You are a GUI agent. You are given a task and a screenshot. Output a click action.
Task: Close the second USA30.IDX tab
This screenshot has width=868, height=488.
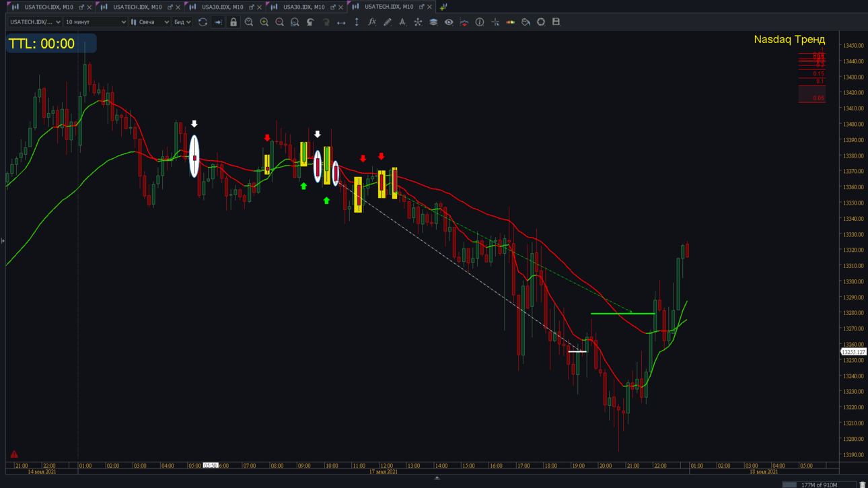point(341,7)
